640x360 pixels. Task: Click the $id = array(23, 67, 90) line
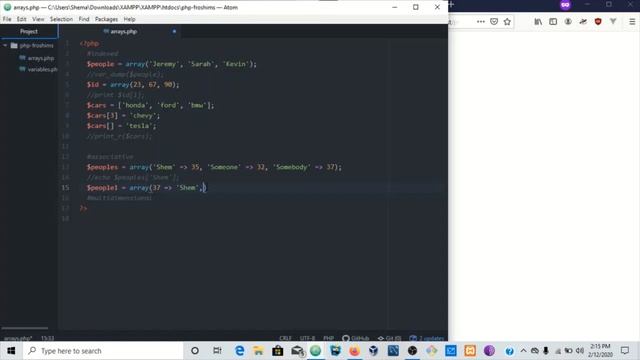[133, 84]
